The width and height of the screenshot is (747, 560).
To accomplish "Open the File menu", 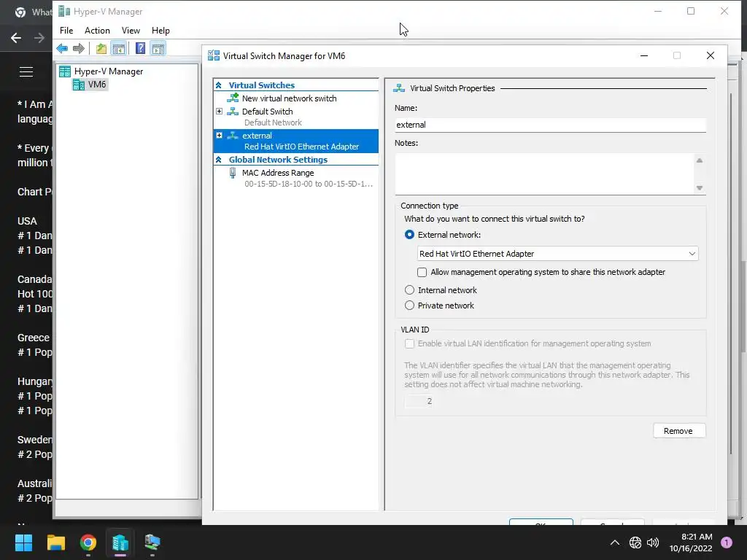I will coord(66,31).
